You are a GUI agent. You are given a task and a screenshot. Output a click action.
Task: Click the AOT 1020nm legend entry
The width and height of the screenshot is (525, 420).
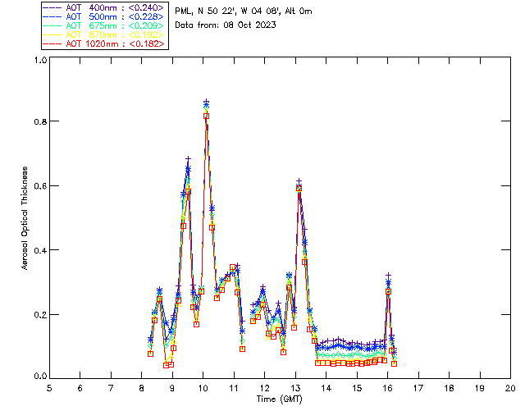pos(103,43)
